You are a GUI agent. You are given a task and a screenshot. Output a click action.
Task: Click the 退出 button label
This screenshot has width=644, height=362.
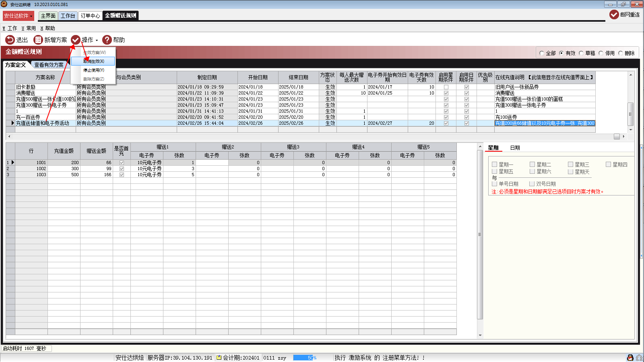22,40
